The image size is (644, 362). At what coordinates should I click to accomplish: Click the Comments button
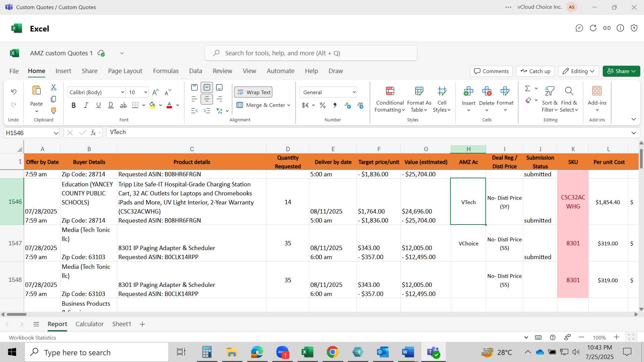click(491, 71)
